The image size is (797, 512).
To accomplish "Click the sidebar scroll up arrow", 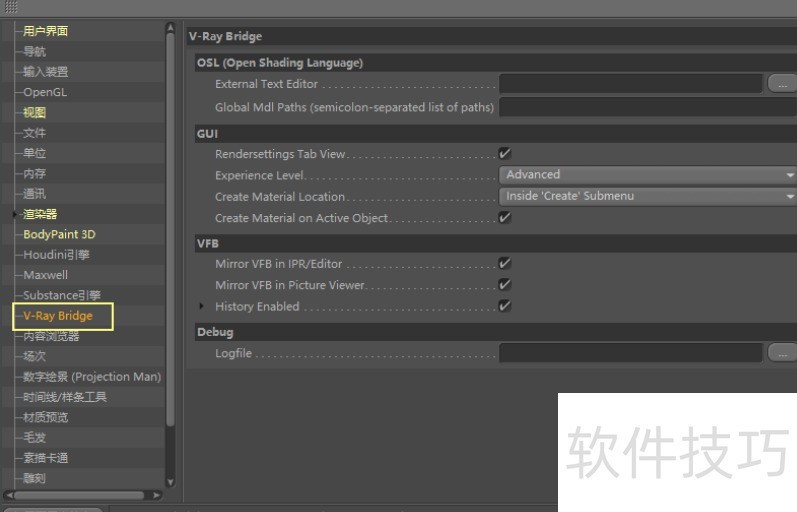I will click(x=170, y=29).
